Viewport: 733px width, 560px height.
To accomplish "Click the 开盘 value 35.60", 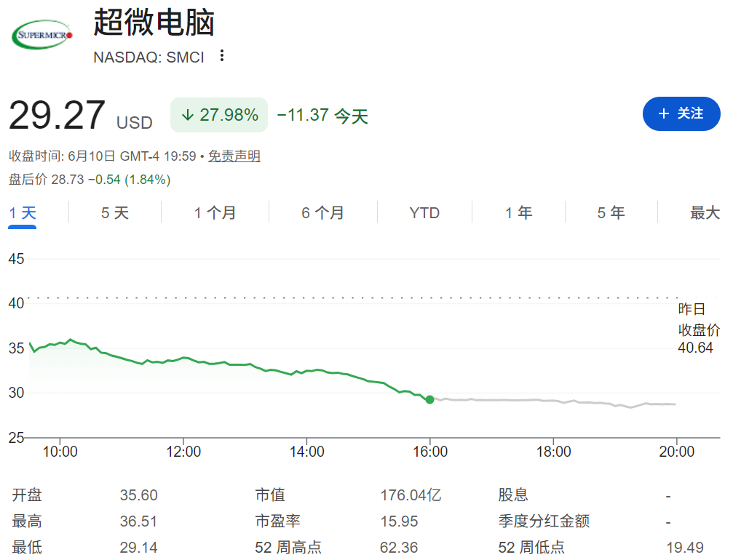I will pyautogui.click(x=138, y=495).
